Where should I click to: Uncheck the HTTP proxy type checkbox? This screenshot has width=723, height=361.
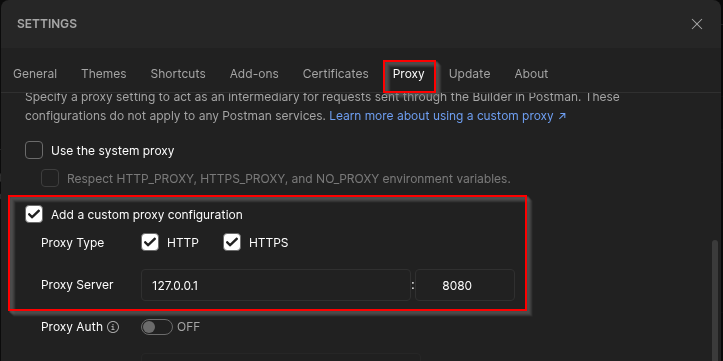[x=150, y=243]
